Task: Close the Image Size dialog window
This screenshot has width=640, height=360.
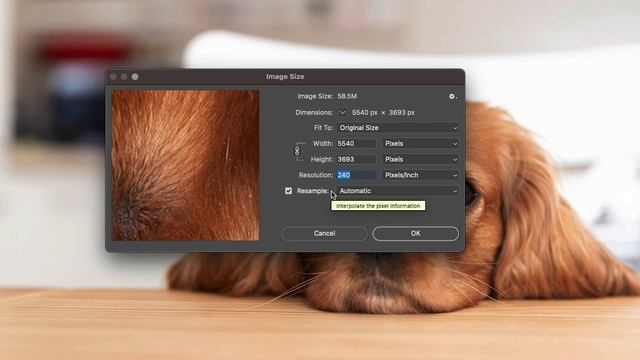Action: click(x=114, y=77)
